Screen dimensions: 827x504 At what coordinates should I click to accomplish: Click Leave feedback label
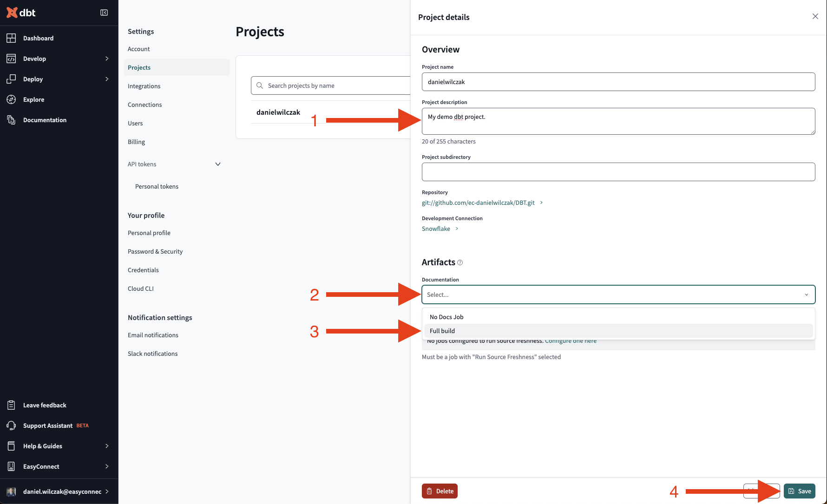45,405
